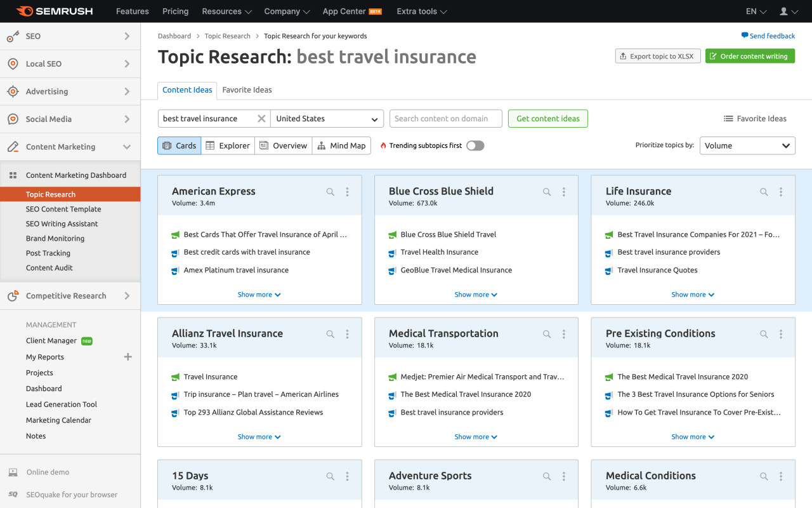Screen dimensions: 812x508
Task: Expand the Company menu
Action: click(x=287, y=11)
